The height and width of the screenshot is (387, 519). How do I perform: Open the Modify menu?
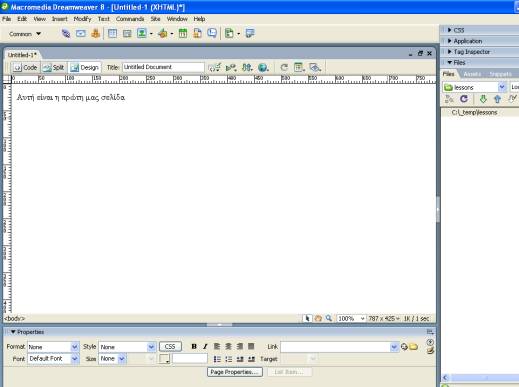82,19
